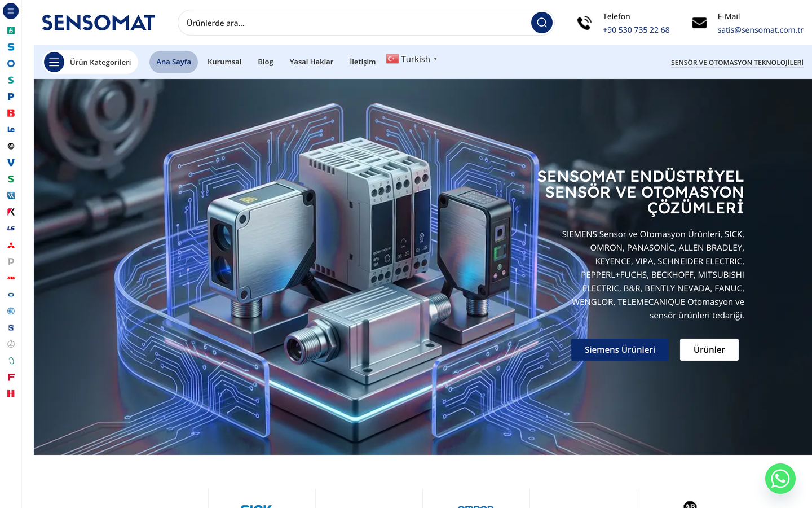Screen dimensions: 812x508
Task: Select the grey P brand icon
Action: coord(11,261)
